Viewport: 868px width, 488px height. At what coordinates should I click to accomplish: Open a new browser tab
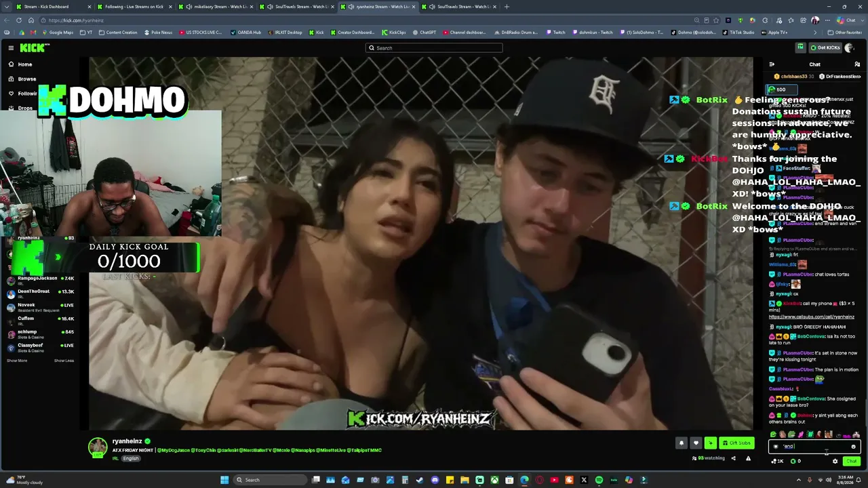[507, 7]
